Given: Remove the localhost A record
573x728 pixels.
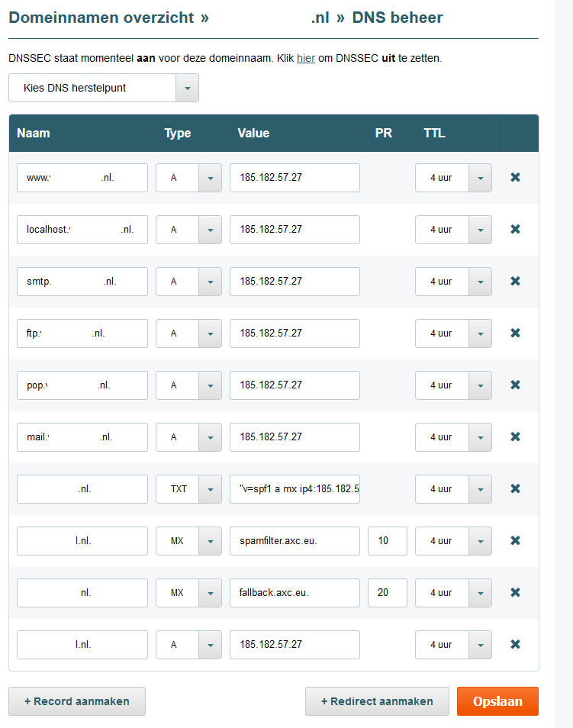Looking at the screenshot, I should pyautogui.click(x=515, y=229).
